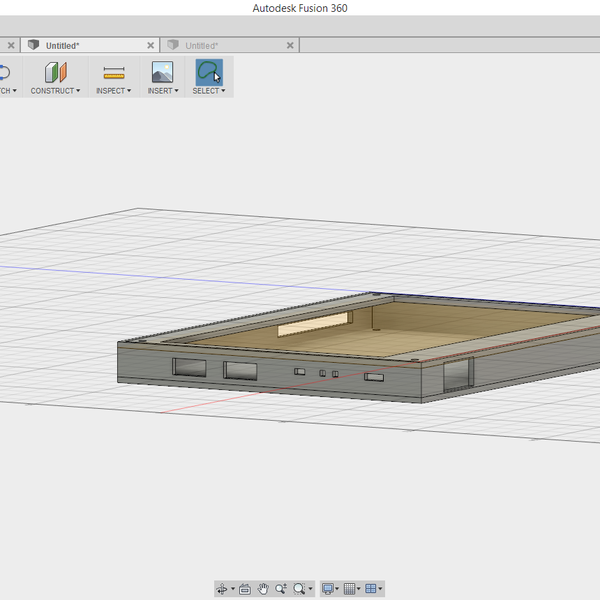
Task: Click the Insert image icon
Action: coord(162,72)
